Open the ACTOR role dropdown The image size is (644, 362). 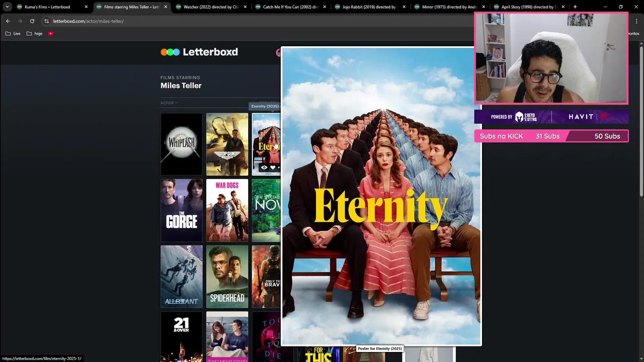(x=169, y=103)
